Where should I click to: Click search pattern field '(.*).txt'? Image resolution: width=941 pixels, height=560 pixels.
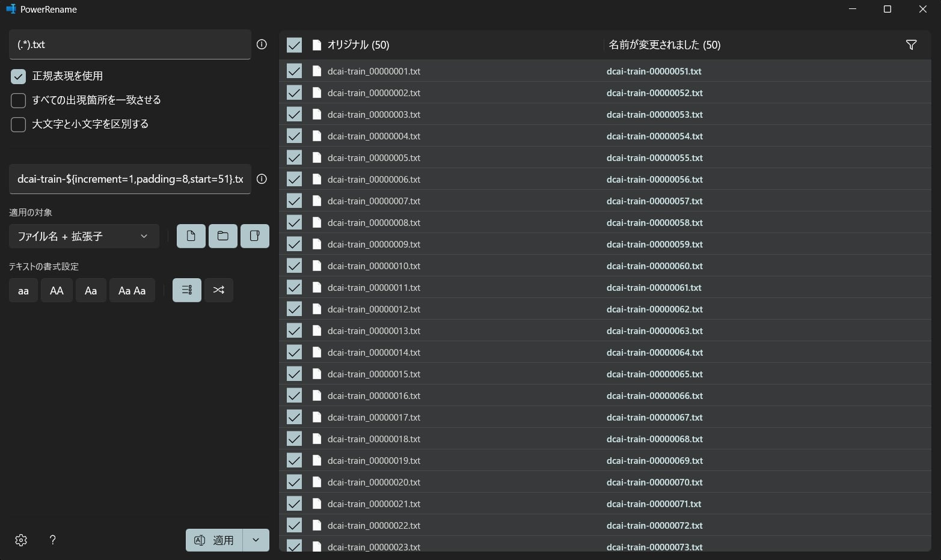click(x=130, y=44)
